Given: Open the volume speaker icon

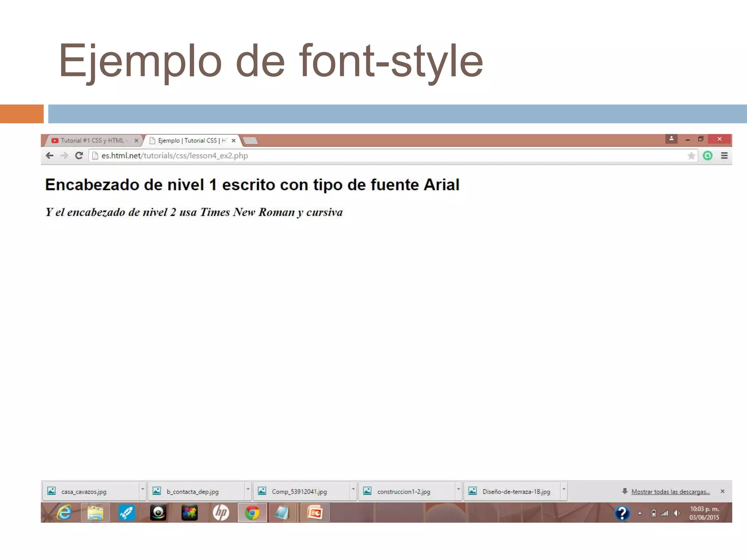Looking at the screenshot, I should [x=677, y=513].
